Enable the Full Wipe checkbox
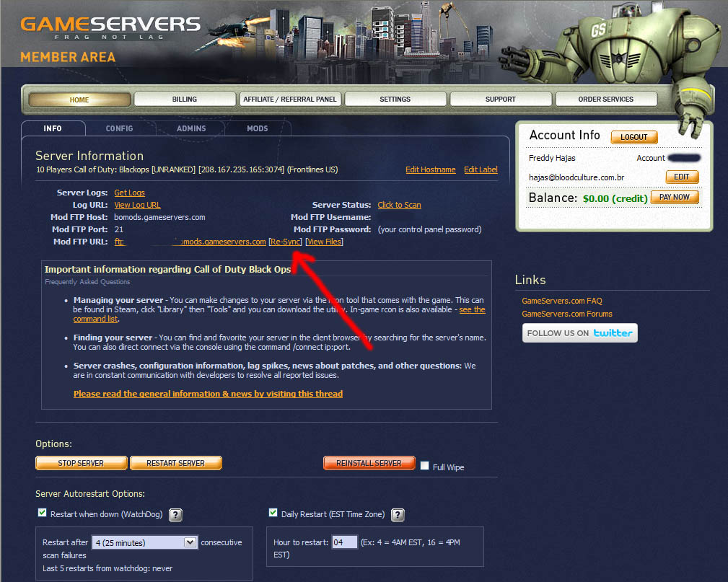Image resolution: width=728 pixels, height=582 pixels. tap(424, 465)
